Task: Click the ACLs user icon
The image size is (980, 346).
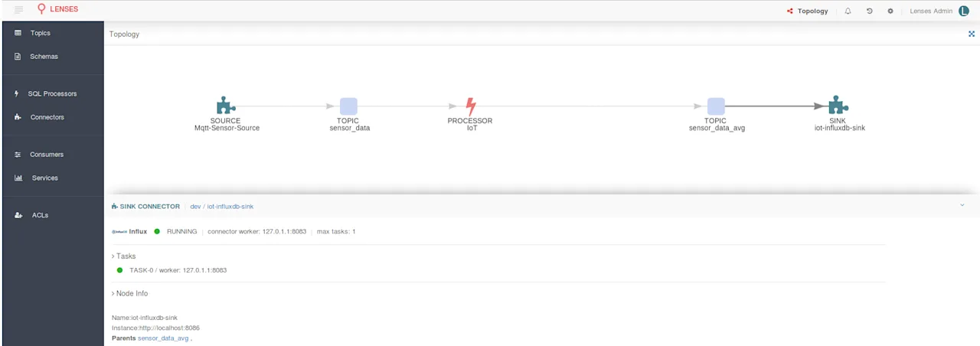Action: pos(18,215)
